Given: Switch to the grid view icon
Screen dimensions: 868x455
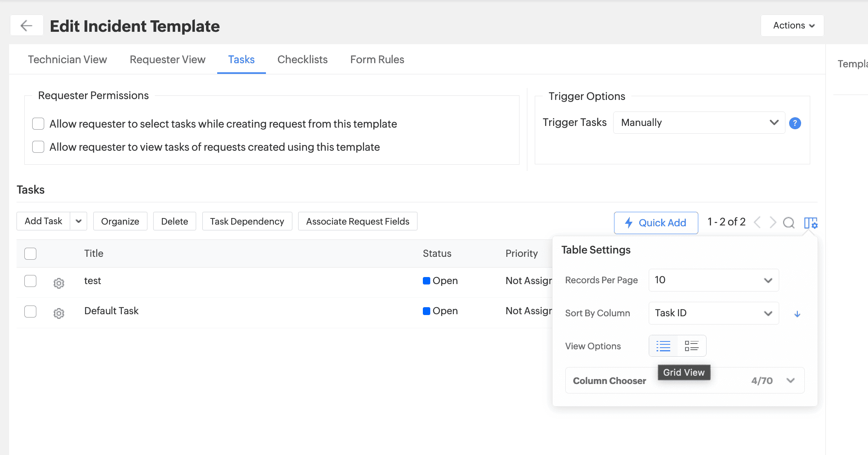Looking at the screenshot, I should [691, 346].
